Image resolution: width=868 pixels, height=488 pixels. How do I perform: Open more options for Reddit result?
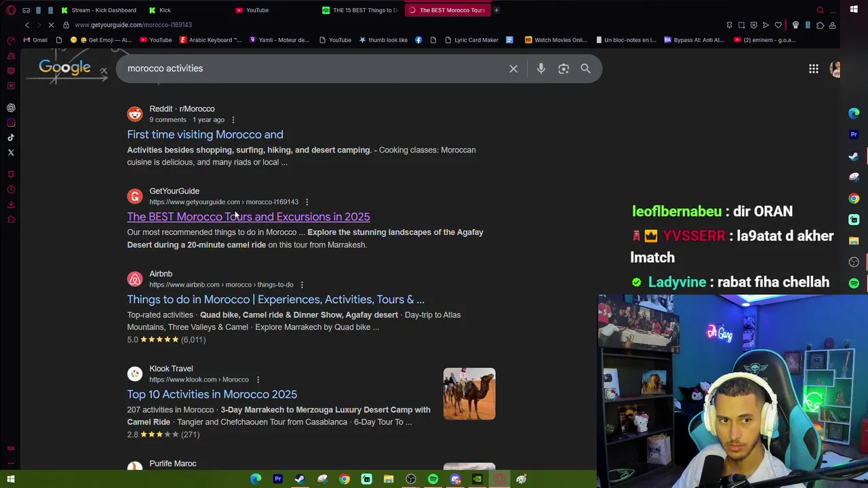(233, 120)
